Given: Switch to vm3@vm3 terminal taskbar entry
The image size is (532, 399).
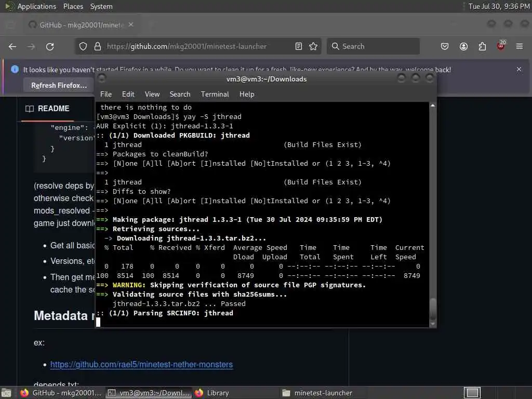Looking at the screenshot, I should [x=149, y=393].
